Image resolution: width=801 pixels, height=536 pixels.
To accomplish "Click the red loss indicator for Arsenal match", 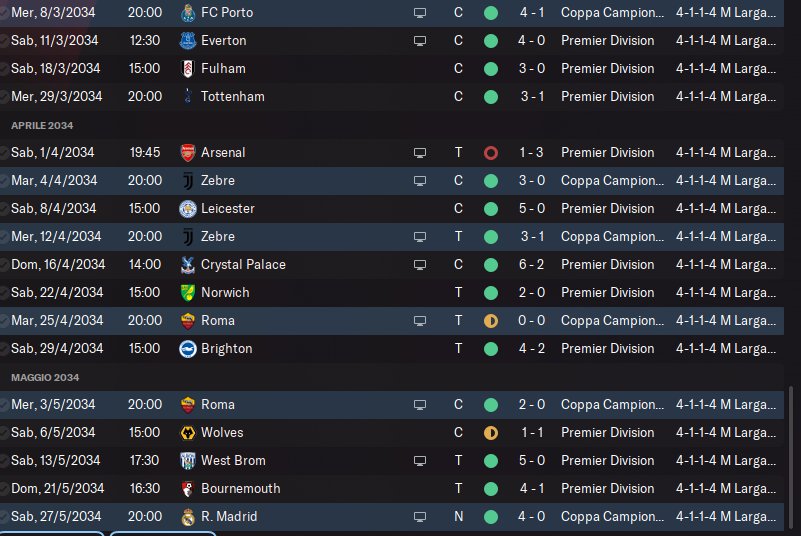I will (x=490, y=153).
